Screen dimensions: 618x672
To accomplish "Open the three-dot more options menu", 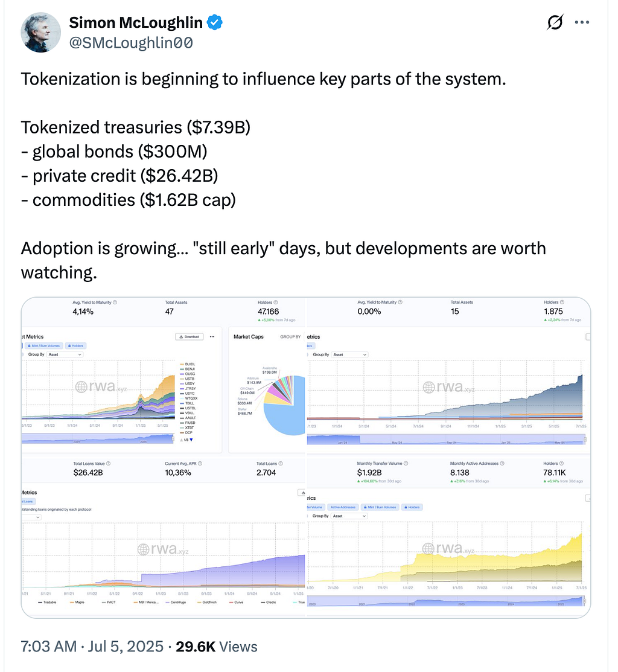I will (582, 22).
